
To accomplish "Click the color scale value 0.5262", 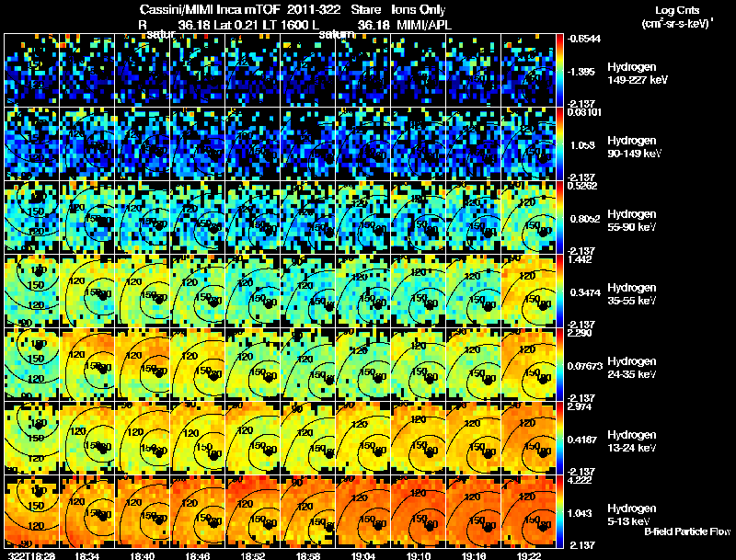I will click(x=582, y=186).
